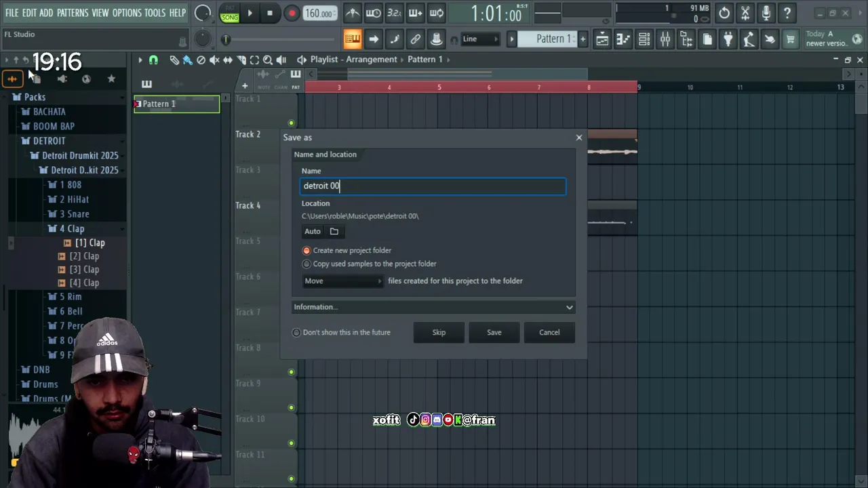Screen dimensions: 868x488
Task: Toggle the typing keyboard to piano icon
Action: pos(353,39)
